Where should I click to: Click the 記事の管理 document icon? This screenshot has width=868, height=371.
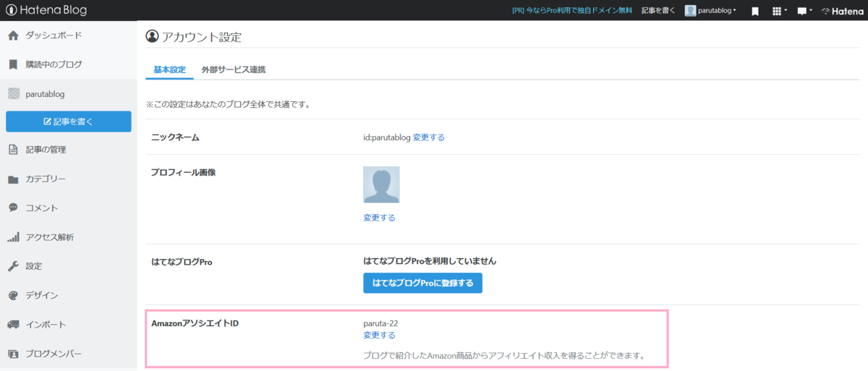(x=13, y=150)
